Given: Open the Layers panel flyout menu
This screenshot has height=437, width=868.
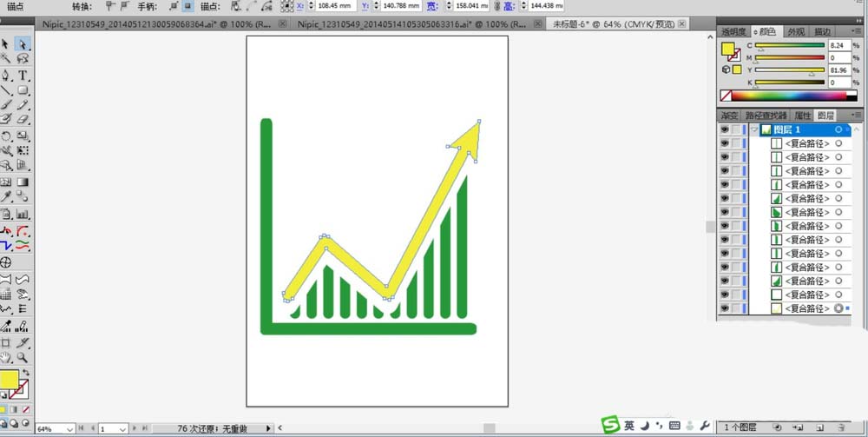Looking at the screenshot, I should 858,116.
